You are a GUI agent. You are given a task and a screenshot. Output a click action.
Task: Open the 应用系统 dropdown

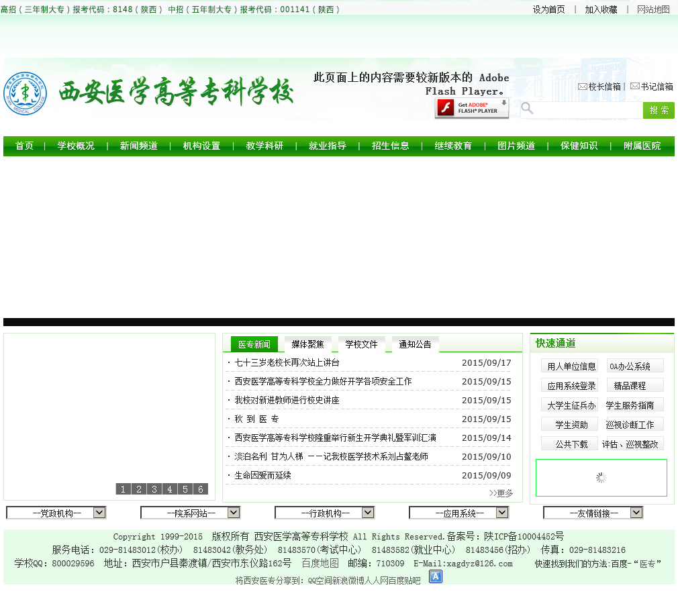click(x=458, y=513)
